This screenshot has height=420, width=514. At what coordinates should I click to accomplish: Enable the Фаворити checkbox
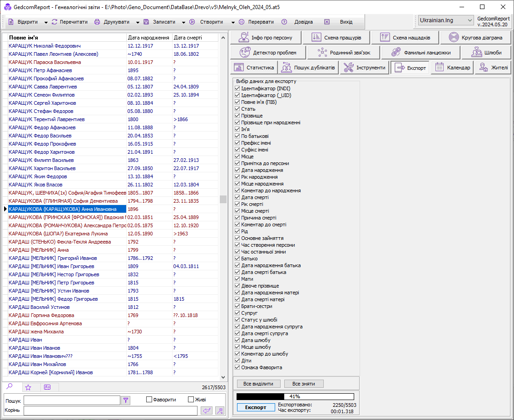pos(149,400)
